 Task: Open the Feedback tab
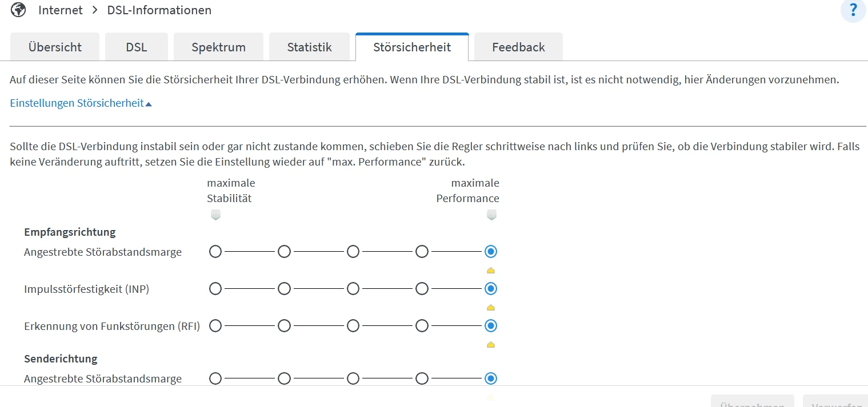518,47
